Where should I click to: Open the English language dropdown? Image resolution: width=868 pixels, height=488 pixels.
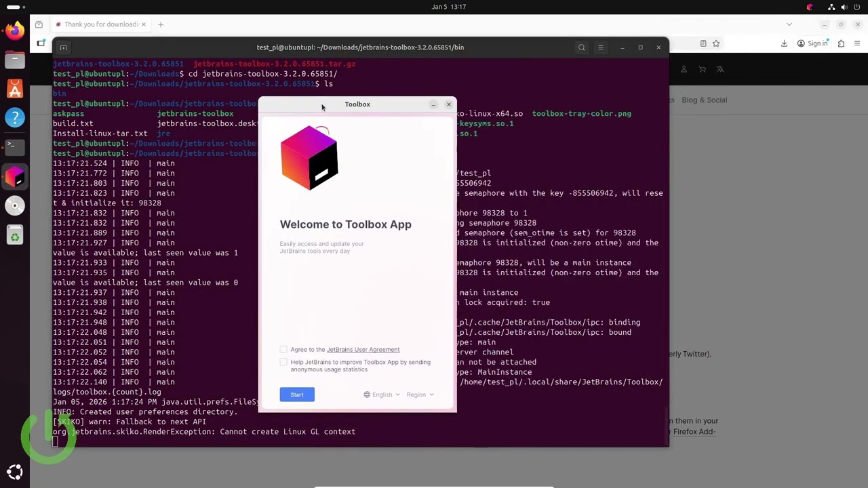(382, 394)
